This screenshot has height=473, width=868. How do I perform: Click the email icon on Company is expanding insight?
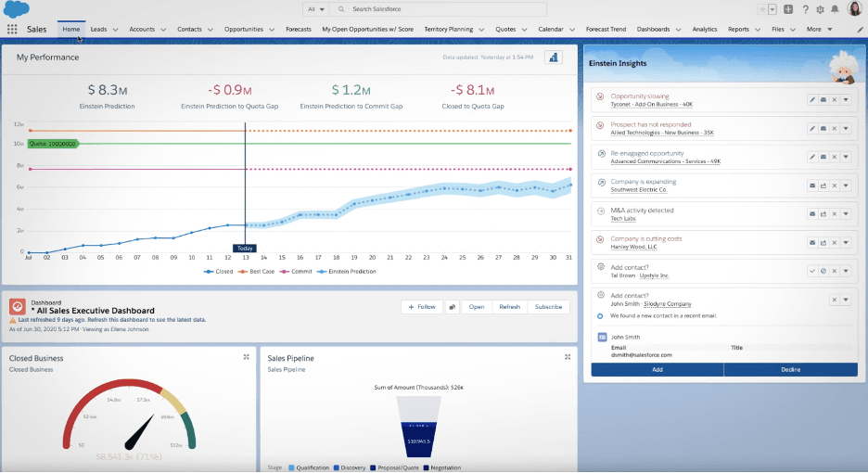tap(812, 185)
